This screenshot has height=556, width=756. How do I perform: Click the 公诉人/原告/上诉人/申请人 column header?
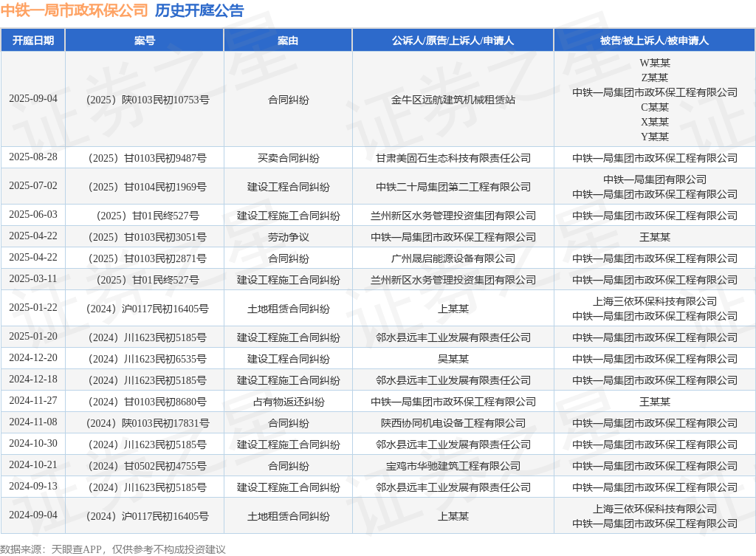click(453, 41)
